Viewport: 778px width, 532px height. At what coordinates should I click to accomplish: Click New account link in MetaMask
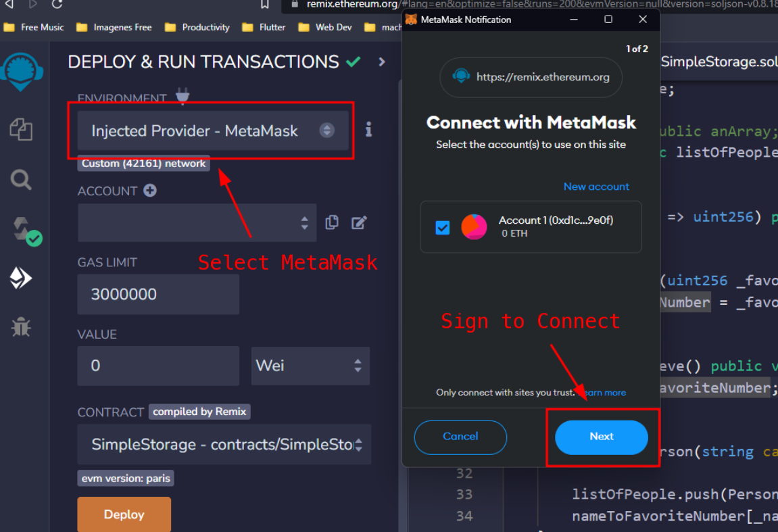click(x=596, y=187)
